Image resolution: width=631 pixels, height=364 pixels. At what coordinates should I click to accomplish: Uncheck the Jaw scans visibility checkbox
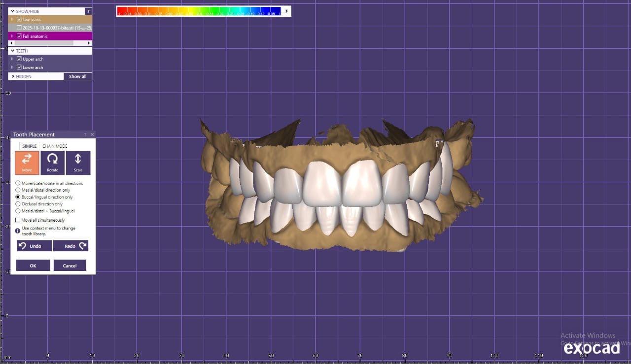tap(19, 19)
